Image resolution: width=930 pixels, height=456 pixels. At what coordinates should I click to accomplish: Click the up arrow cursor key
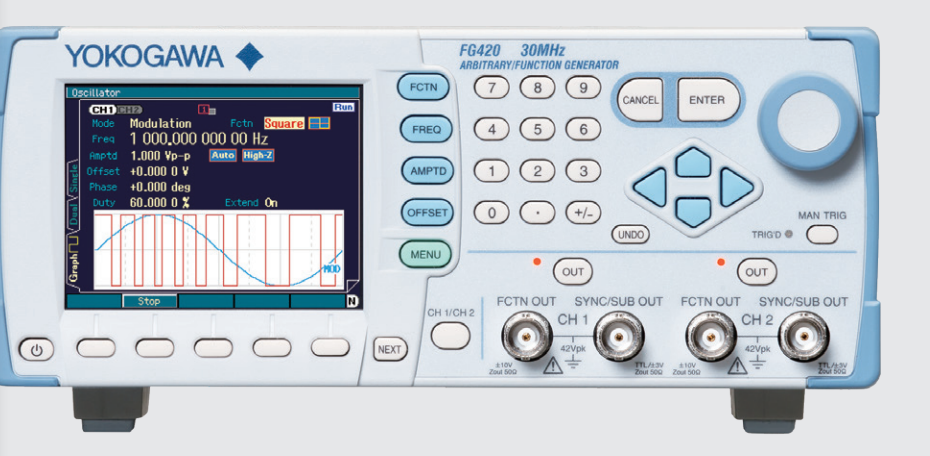click(693, 162)
